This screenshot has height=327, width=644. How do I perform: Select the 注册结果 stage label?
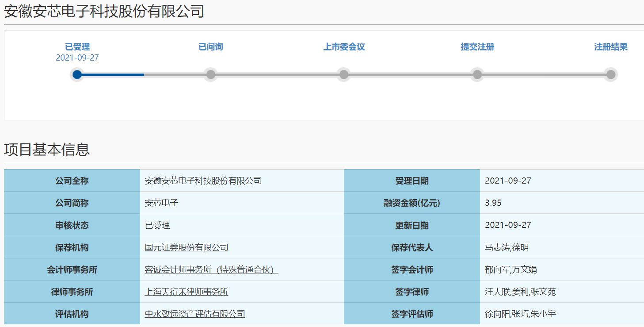pos(611,47)
